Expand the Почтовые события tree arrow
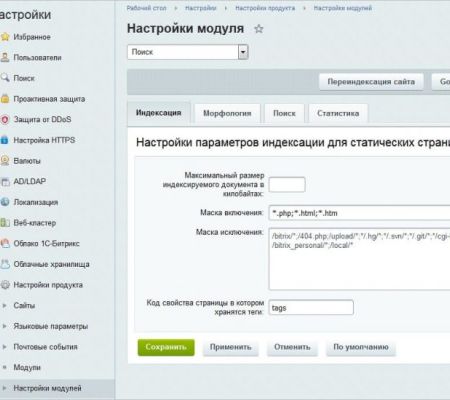Screen dimensions: 450x400 click(x=4, y=347)
